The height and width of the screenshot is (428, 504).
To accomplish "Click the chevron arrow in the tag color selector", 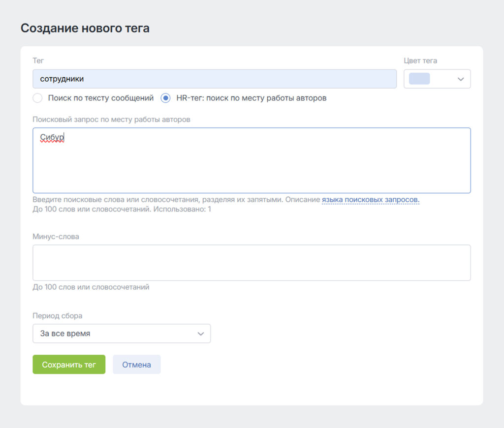I will click(461, 79).
